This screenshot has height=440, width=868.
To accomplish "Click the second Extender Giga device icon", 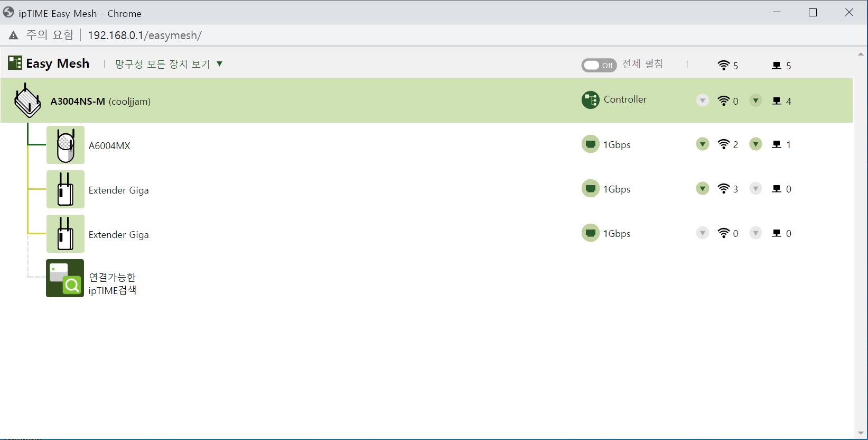I will 65,234.
